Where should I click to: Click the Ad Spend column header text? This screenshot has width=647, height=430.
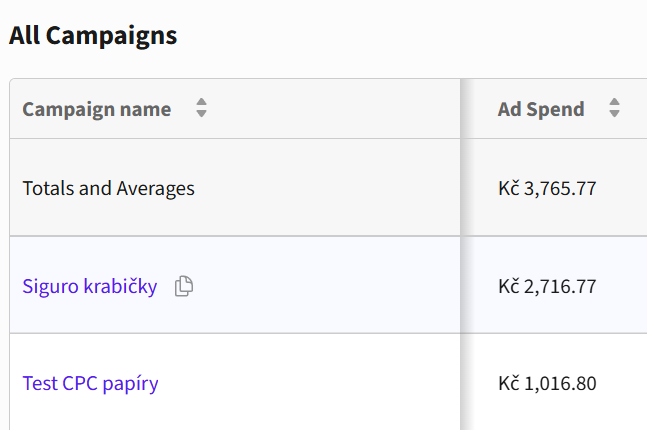click(541, 109)
